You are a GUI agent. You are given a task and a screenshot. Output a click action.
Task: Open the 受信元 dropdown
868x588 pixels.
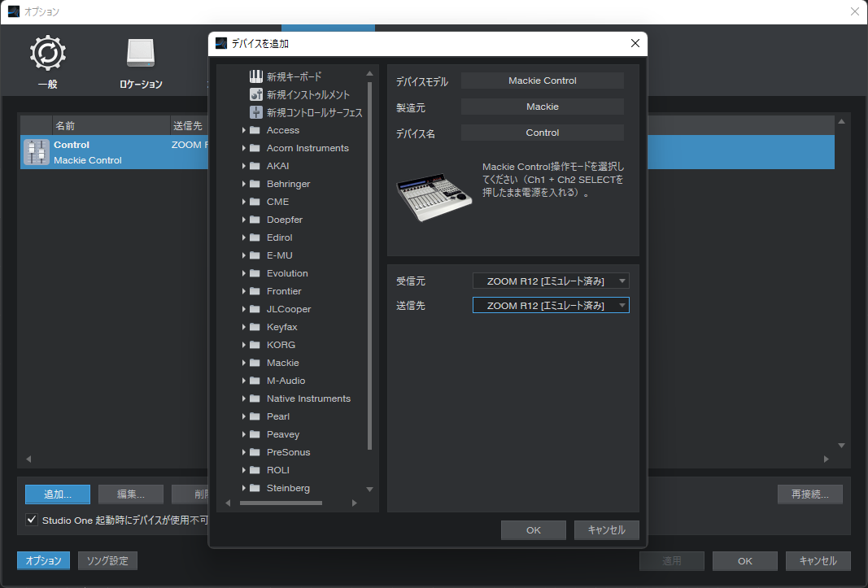click(x=551, y=281)
